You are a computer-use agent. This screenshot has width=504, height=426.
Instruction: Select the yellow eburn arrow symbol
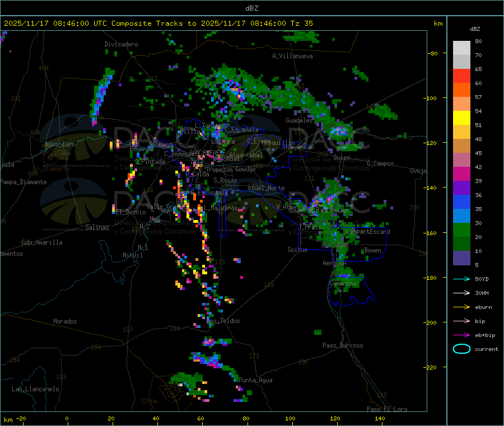(461, 307)
